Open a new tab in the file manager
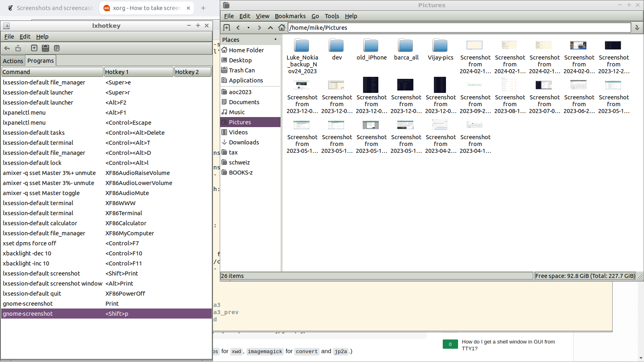 pyautogui.click(x=226, y=27)
